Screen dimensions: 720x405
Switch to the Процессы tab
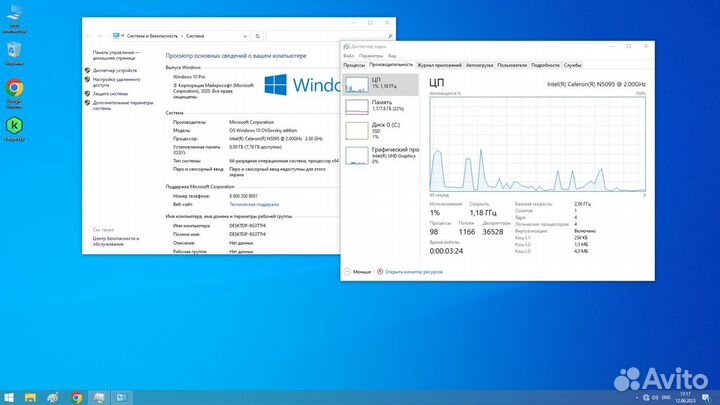[x=354, y=64]
